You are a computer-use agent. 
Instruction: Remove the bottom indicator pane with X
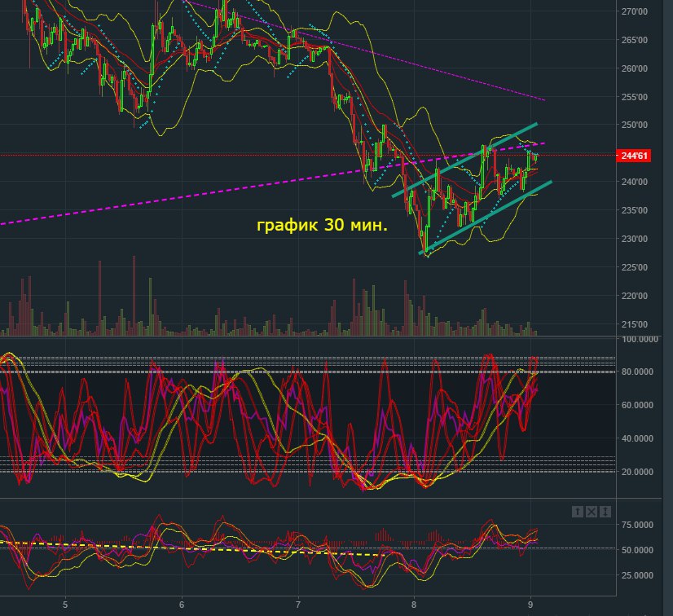[x=591, y=511]
